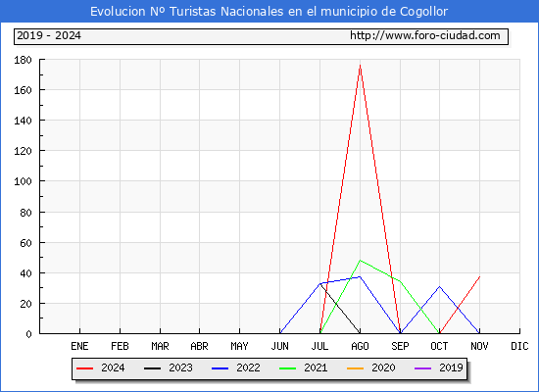Click the FEB month axis label
The height and width of the screenshot is (392, 539).
pyautogui.click(x=120, y=346)
